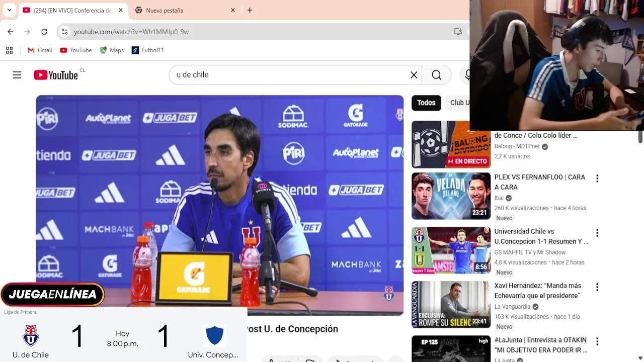The height and width of the screenshot is (362, 644).
Task: Reload the YouTube page
Action: click(44, 32)
